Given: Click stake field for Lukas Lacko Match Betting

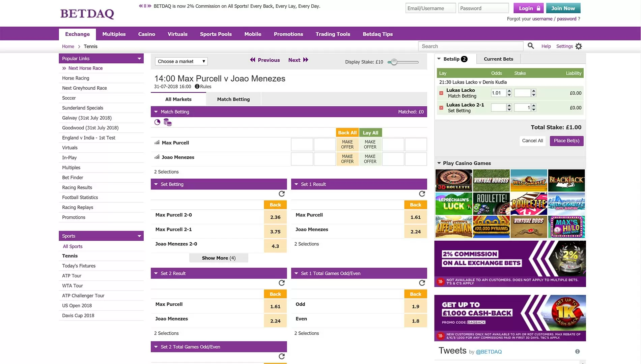Looking at the screenshot, I should [522, 93].
